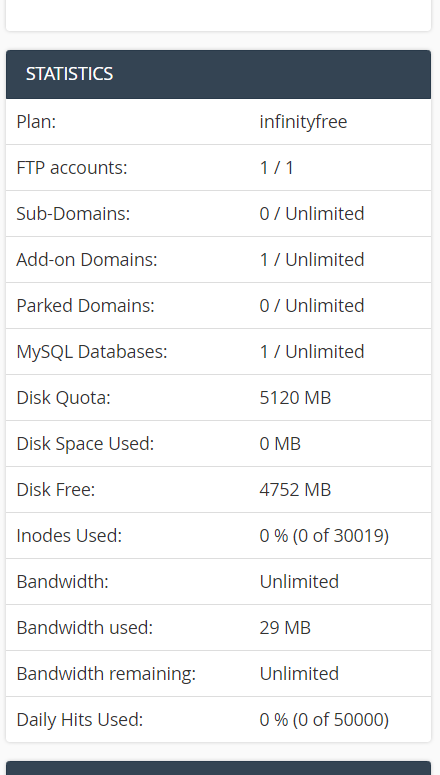Select the Parked Domains label
Screen dimensions: 440x775
86,305
